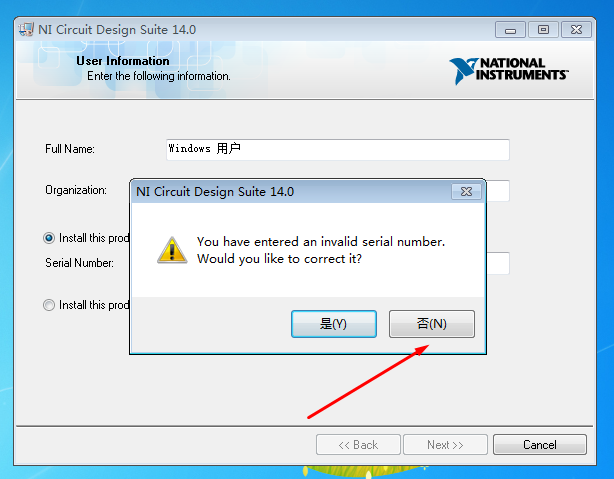Close the invalid serial number dialog
The height and width of the screenshot is (479, 614).
point(466,192)
